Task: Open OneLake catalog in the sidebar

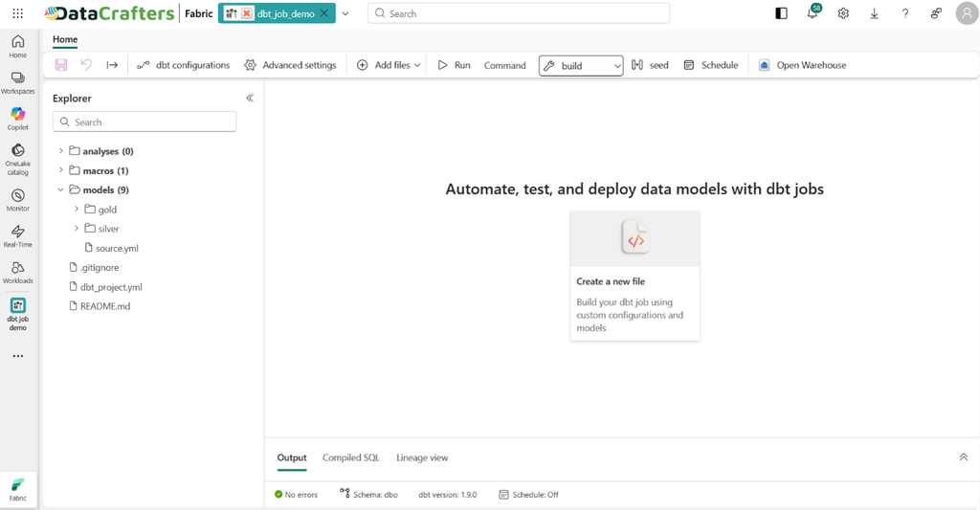Action: (x=18, y=160)
